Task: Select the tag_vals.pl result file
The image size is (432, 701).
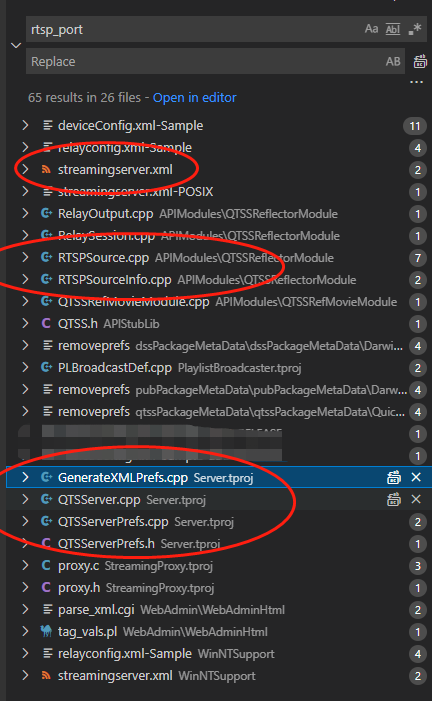Action: [216, 632]
